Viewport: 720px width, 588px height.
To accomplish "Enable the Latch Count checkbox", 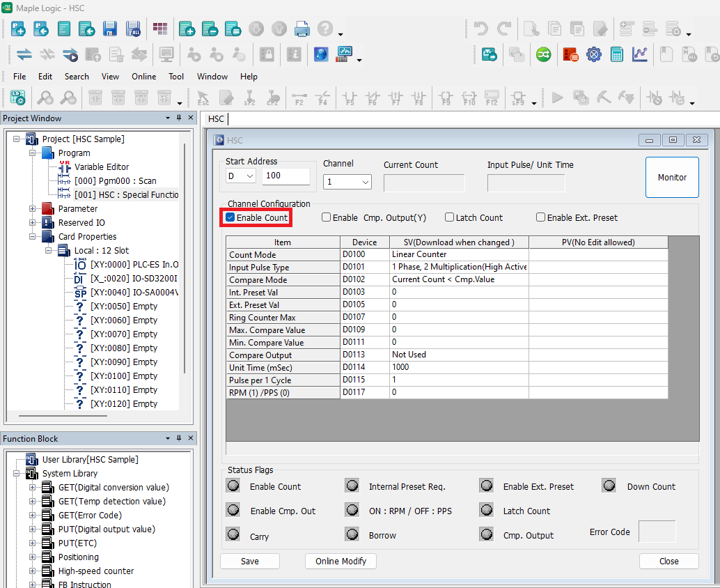I will tap(450, 217).
